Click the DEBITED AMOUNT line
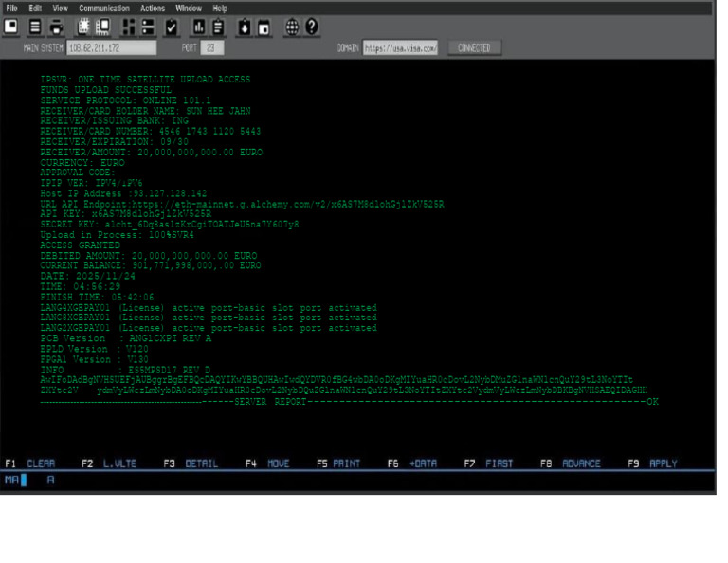728x563 pixels. (x=149, y=255)
